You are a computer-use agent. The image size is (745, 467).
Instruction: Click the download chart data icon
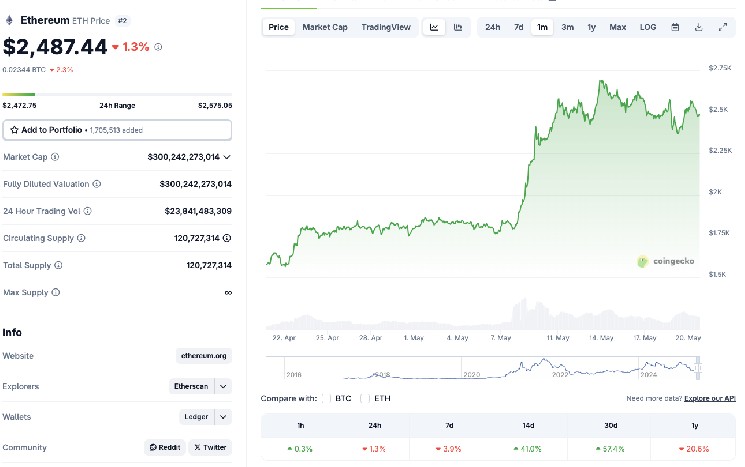(x=698, y=27)
